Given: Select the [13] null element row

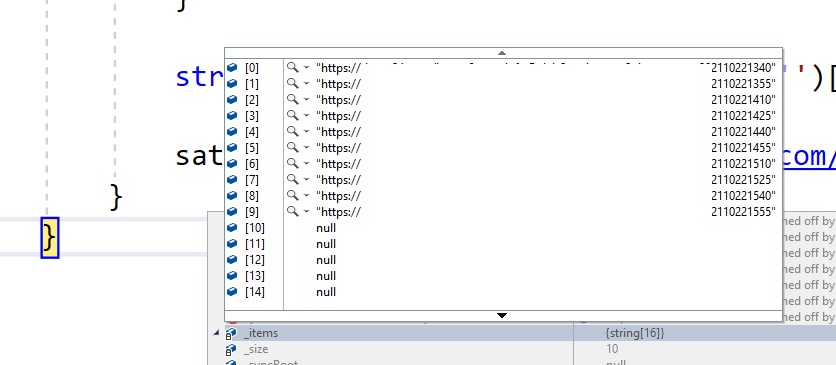Looking at the screenshot, I should click(503, 275).
